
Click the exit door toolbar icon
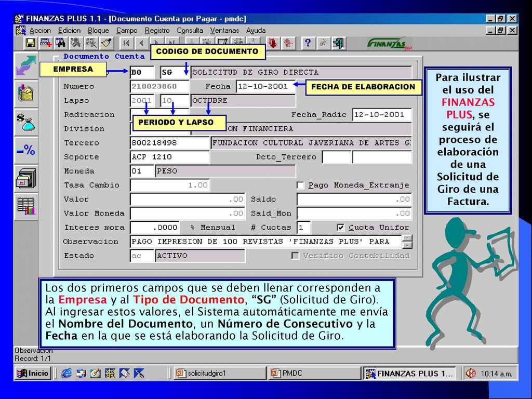point(338,43)
